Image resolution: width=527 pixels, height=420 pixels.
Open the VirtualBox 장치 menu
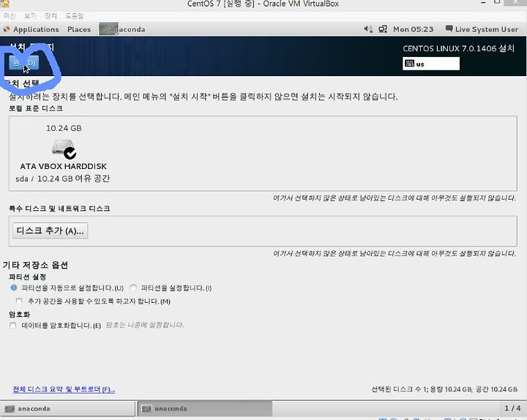point(51,16)
